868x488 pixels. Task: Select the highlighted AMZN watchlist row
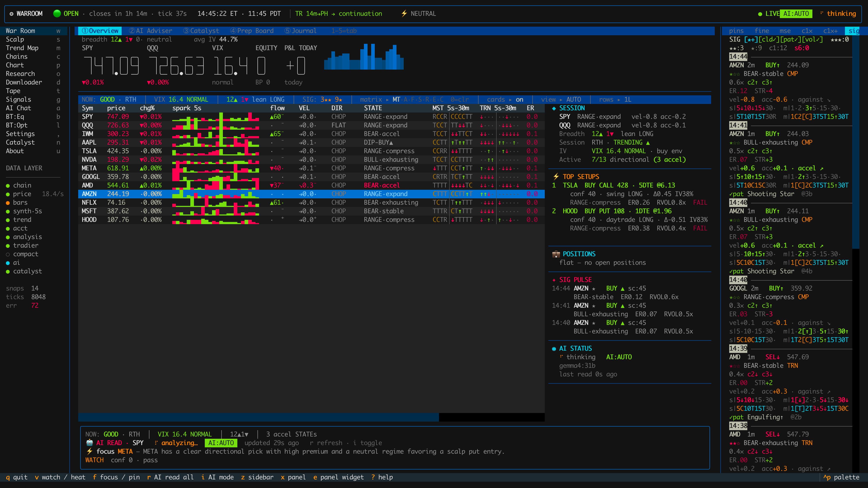[311, 194]
